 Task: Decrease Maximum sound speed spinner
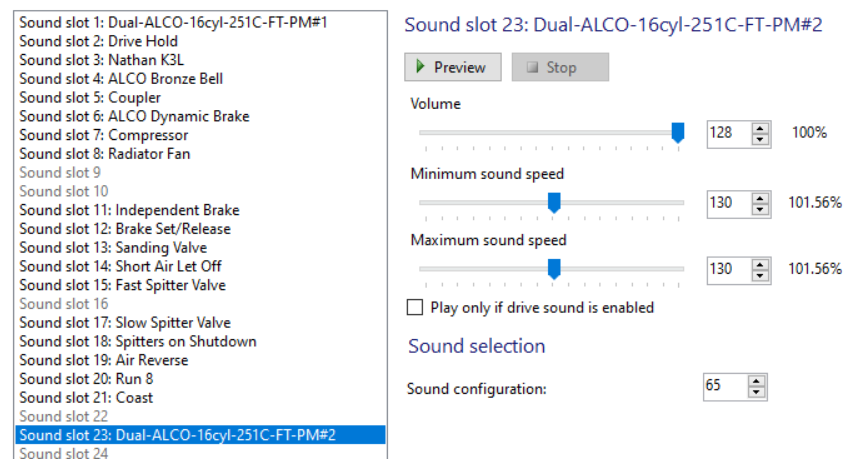pyautogui.click(x=761, y=275)
